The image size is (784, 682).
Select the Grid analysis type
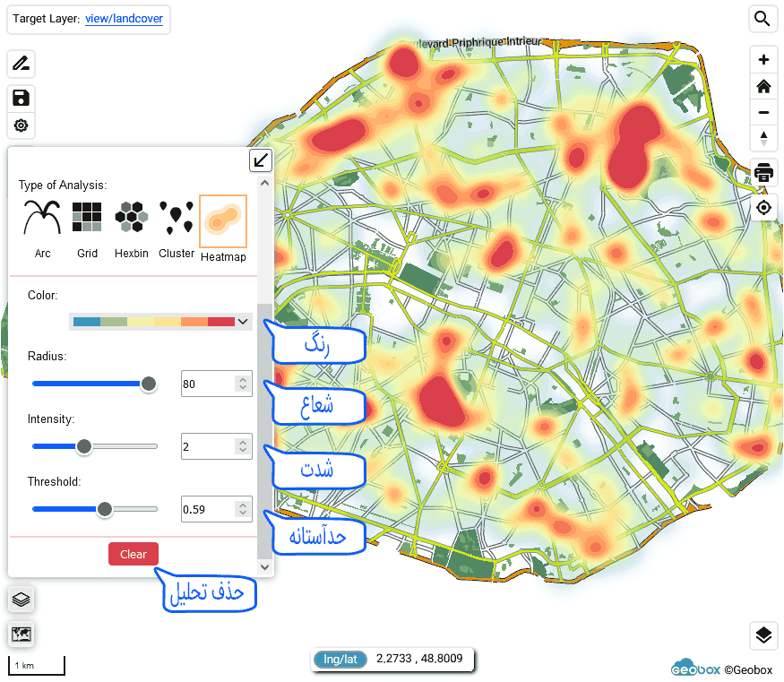(x=87, y=229)
